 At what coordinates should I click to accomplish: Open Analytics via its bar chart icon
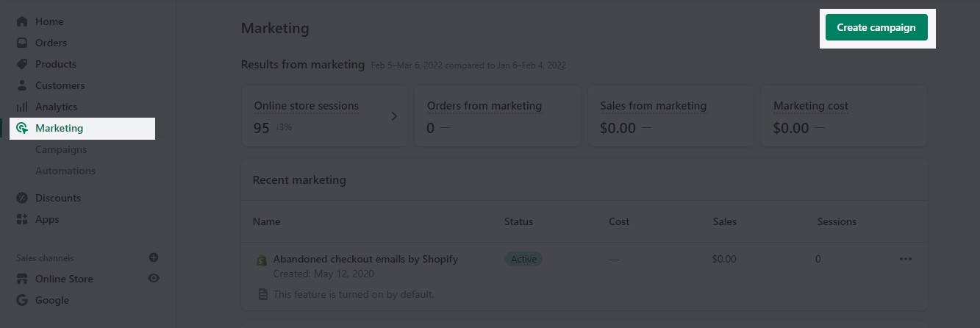point(22,107)
